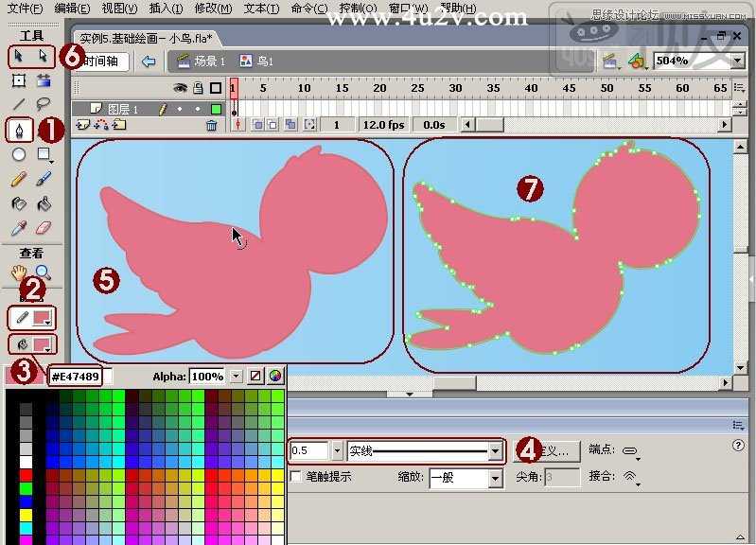Click the Insert Layer Folder icon
This screenshot has width=756, height=545.
pyautogui.click(x=119, y=126)
